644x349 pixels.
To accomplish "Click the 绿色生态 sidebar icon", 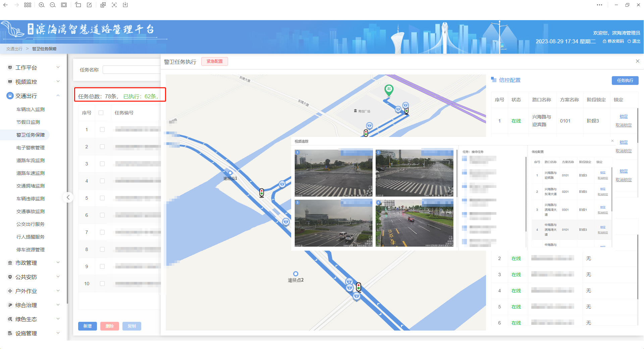I will click(10, 319).
